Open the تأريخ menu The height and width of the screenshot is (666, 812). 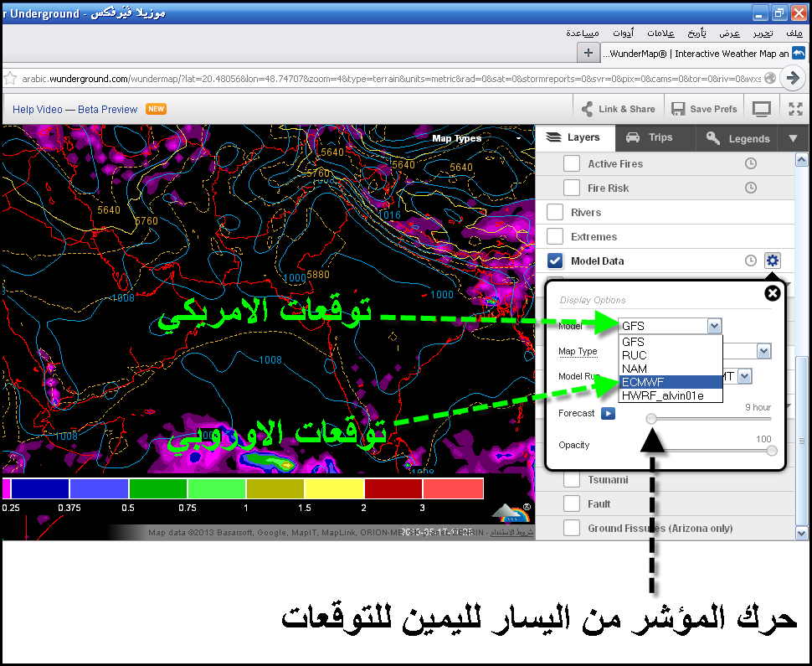696,34
